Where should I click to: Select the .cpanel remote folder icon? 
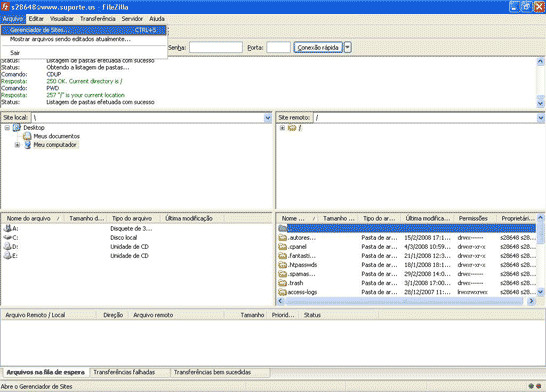(283, 247)
